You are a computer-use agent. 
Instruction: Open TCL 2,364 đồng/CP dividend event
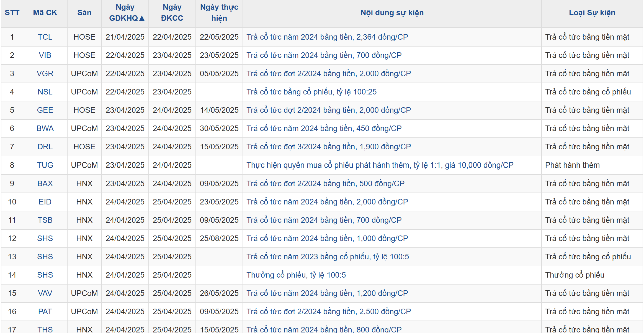(x=327, y=37)
